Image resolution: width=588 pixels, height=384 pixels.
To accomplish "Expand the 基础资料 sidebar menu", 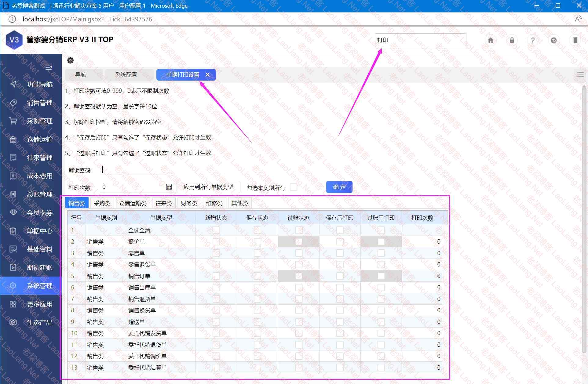I will click(39, 249).
